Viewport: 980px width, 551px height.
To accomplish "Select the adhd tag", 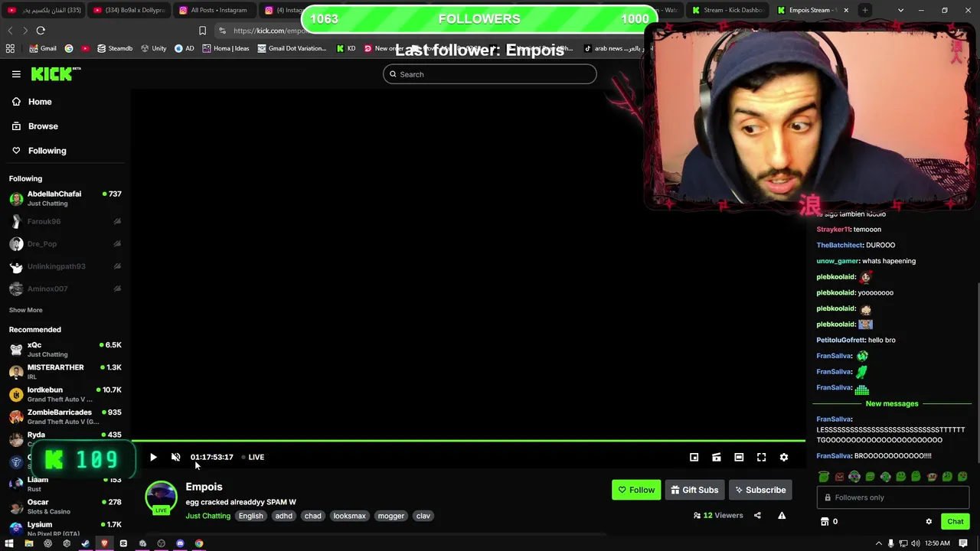I will tap(284, 516).
